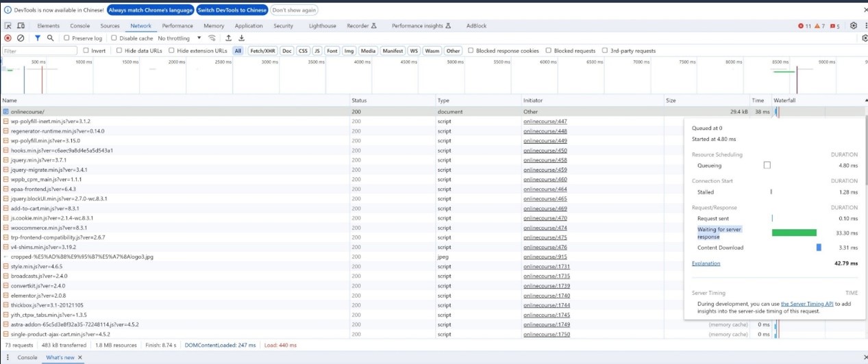
Task: Click Always match Chrome's language
Action: coord(149,10)
